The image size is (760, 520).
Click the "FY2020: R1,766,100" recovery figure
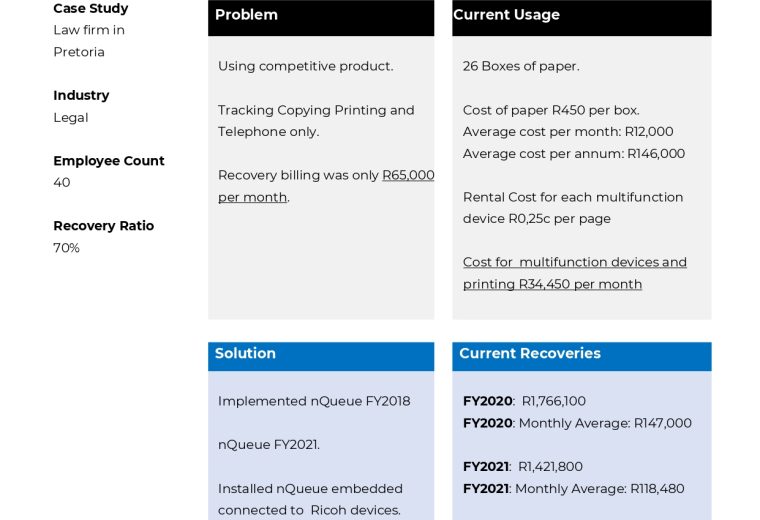[524, 401]
